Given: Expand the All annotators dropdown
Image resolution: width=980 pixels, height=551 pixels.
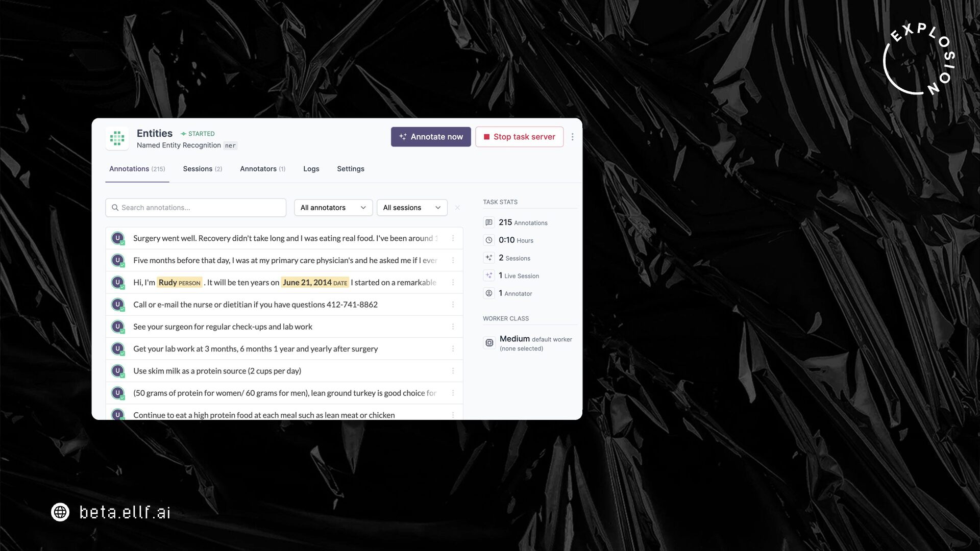Looking at the screenshot, I should [333, 208].
